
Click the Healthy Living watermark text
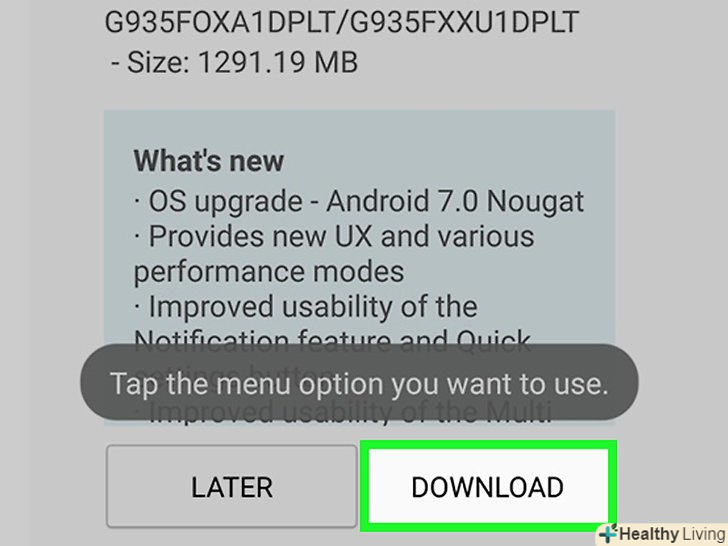672,534
